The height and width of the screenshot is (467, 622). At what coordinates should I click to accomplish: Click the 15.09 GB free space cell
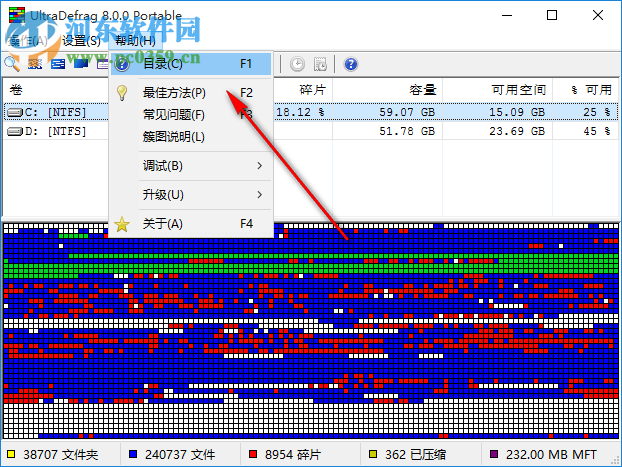pyautogui.click(x=517, y=112)
